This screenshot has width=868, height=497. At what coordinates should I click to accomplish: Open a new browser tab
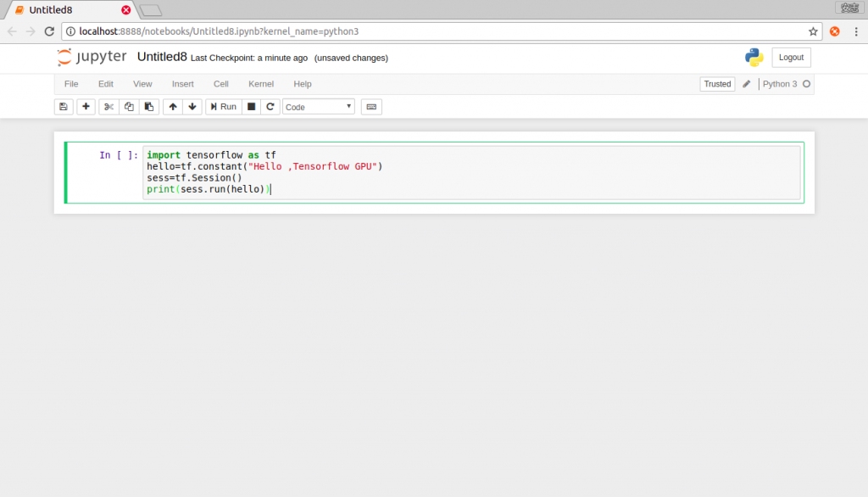151,10
